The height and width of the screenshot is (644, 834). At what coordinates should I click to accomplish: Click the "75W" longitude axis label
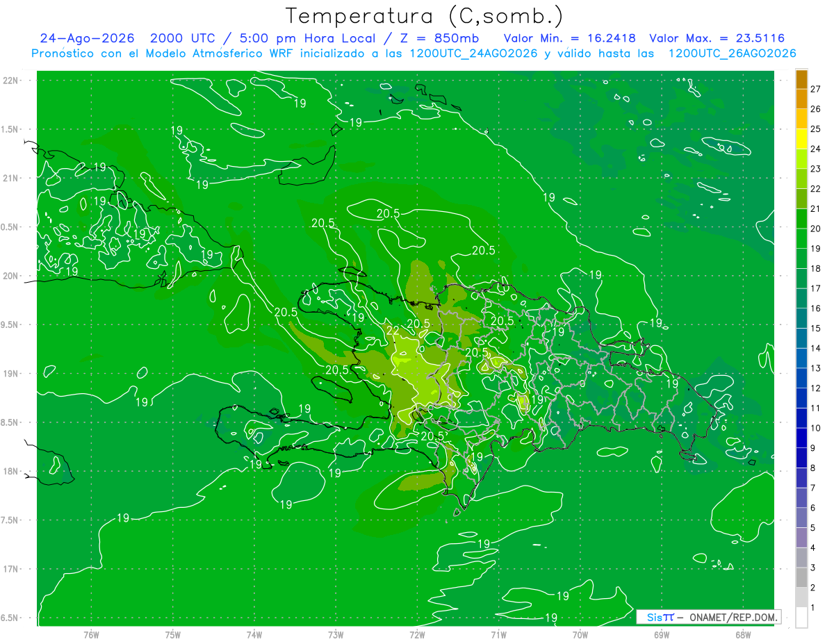[173, 634]
